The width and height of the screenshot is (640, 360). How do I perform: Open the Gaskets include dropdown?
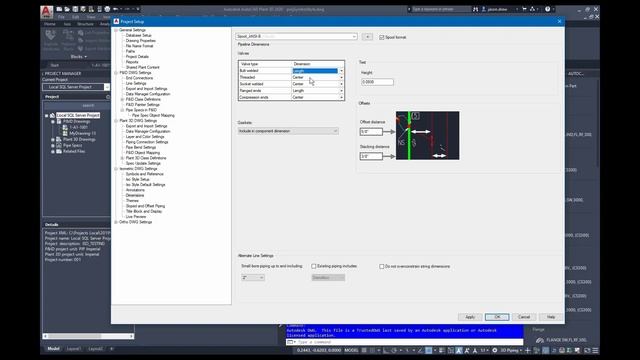pyautogui.click(x=288, y=131)
